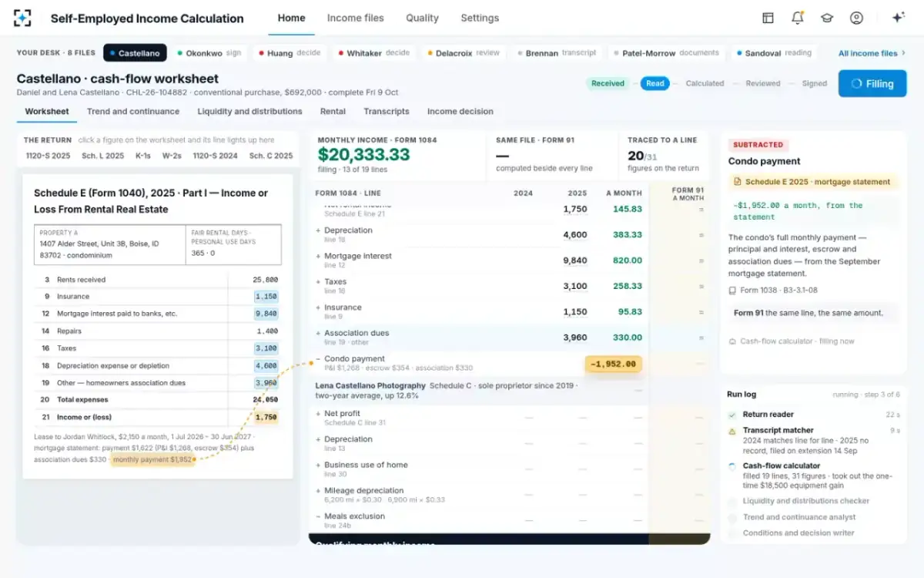Click the Calculated status step
Image resolution: width=924 pixels, height=578 pixels.
click(x=705, y=84)
